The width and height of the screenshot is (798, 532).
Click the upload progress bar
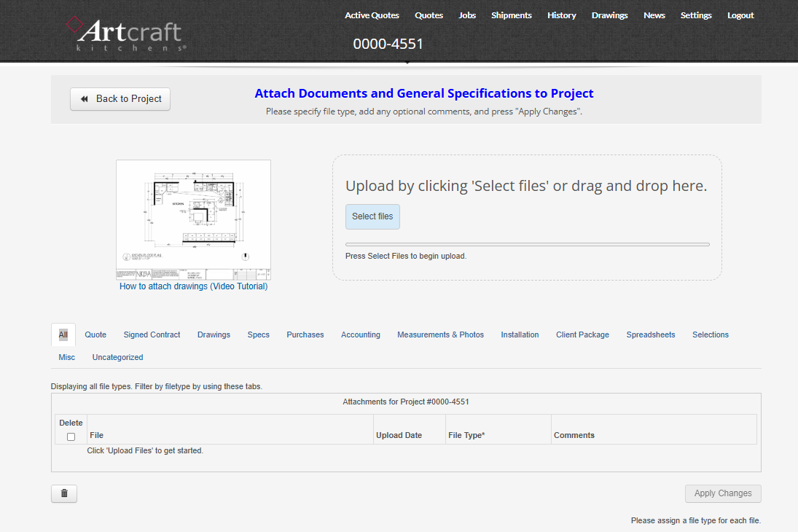point(527,244)
